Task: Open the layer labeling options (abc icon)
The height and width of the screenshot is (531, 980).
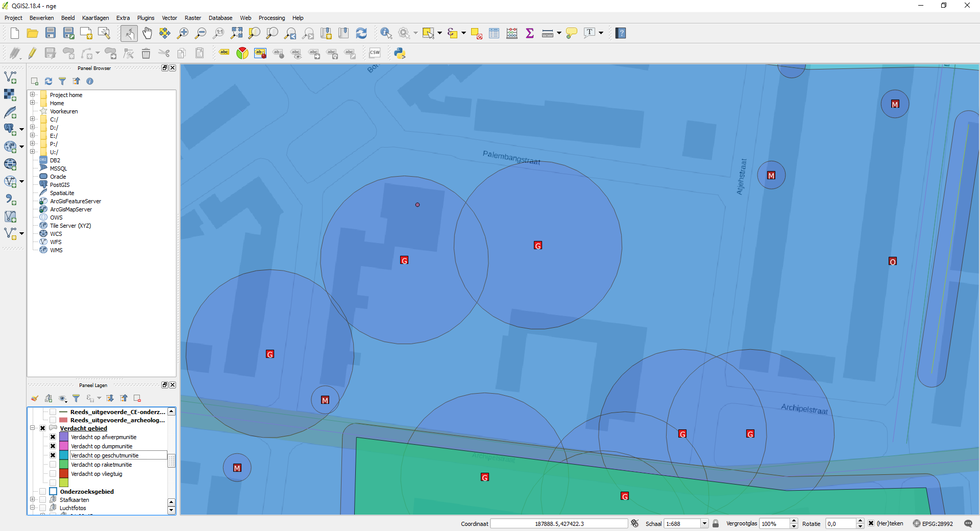Action: point(225,53)
